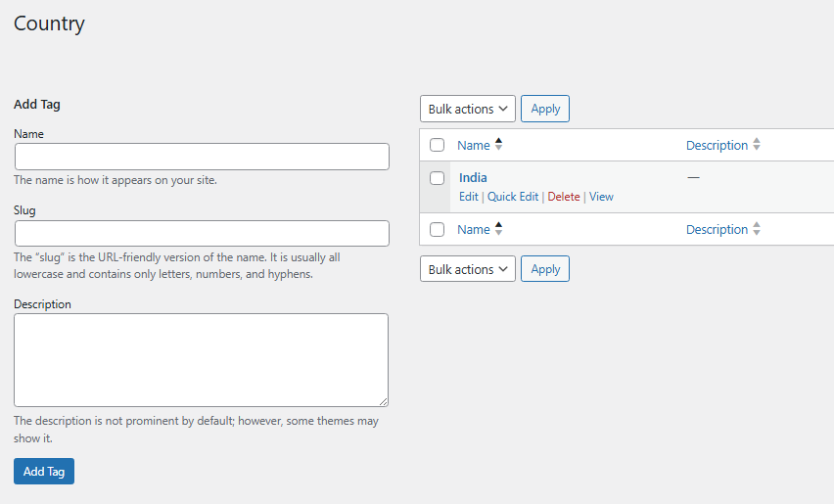
Task: Open the bottom Bulk actions dropdown
Action: click(468, 269)
